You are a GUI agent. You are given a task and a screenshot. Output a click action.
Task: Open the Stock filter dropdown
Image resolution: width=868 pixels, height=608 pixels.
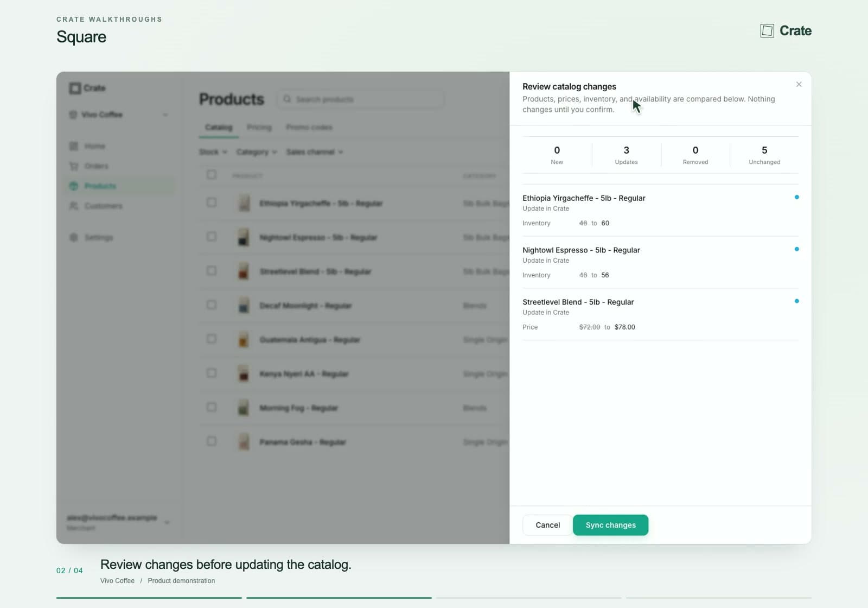(x=213, y=152)
